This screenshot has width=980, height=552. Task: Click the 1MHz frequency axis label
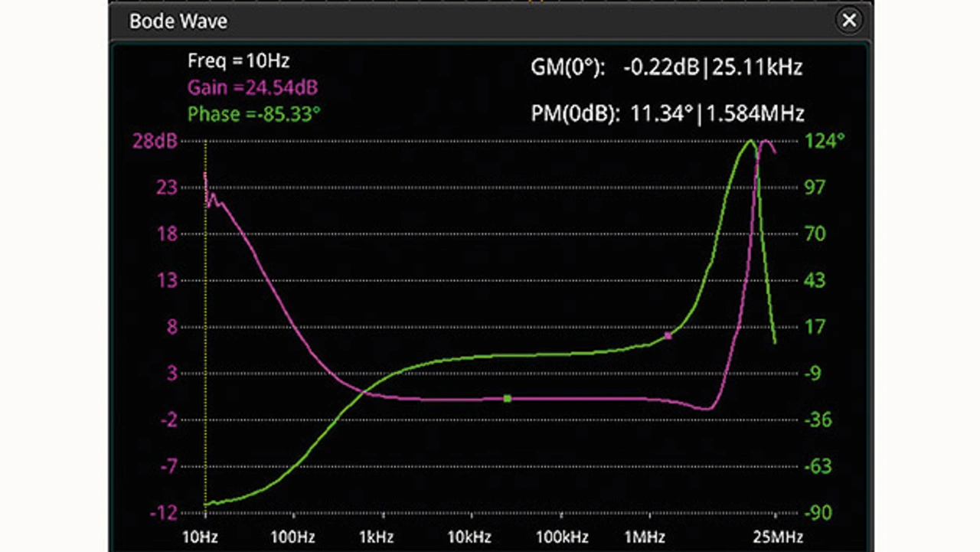(x=645, y=536)
